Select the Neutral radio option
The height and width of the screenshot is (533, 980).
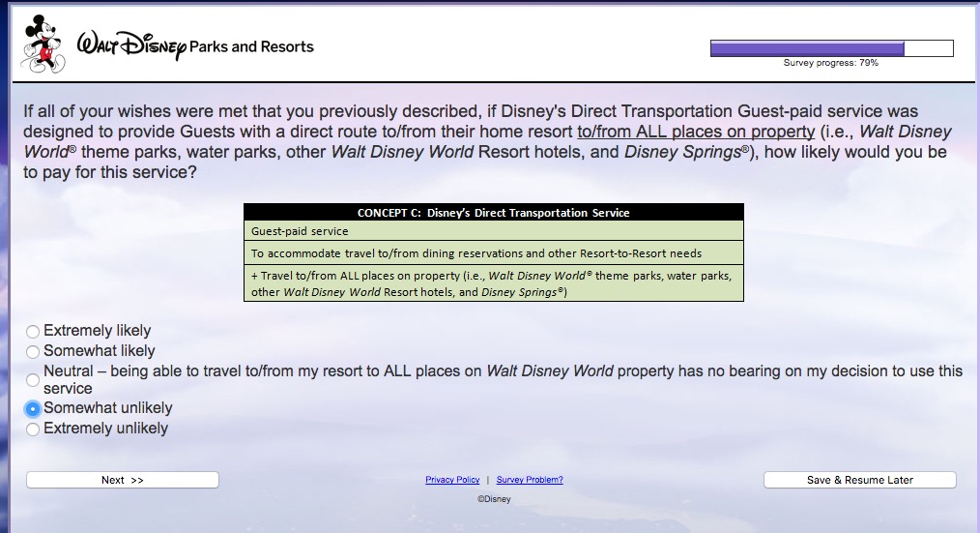tap(33, 380)
